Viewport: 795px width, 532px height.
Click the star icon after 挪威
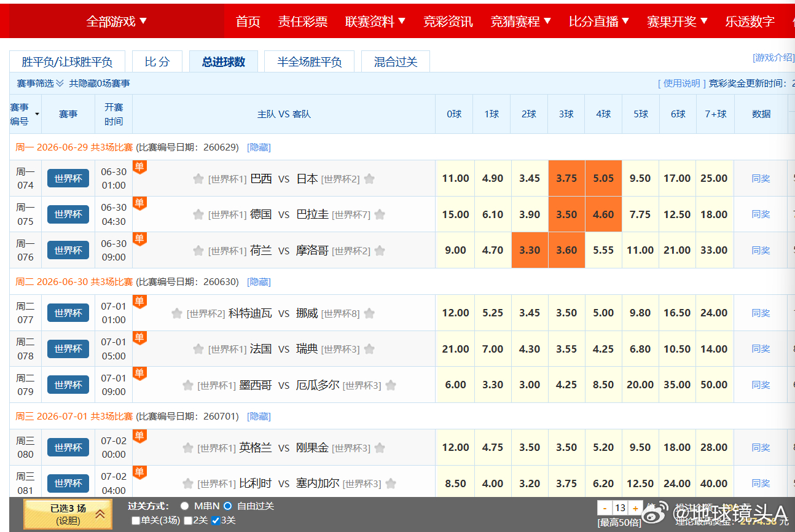click(369, 313)
